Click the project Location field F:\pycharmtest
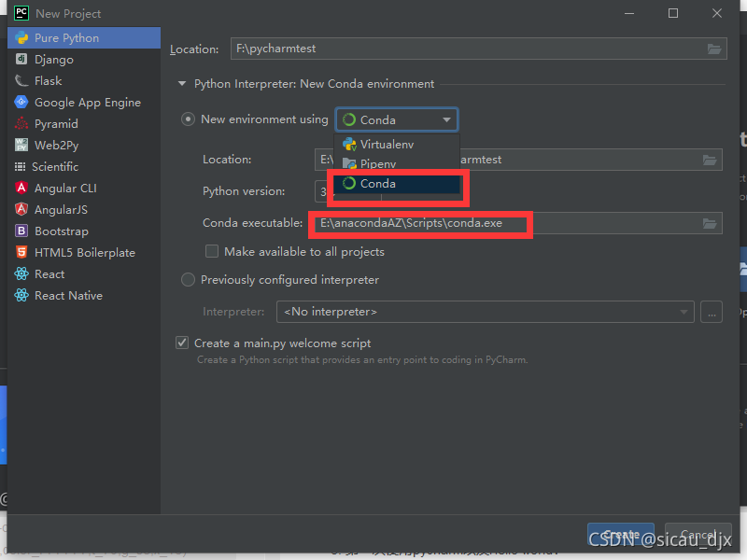The height and width of the screenshot is (560, 747). click(x=478, y=49)
